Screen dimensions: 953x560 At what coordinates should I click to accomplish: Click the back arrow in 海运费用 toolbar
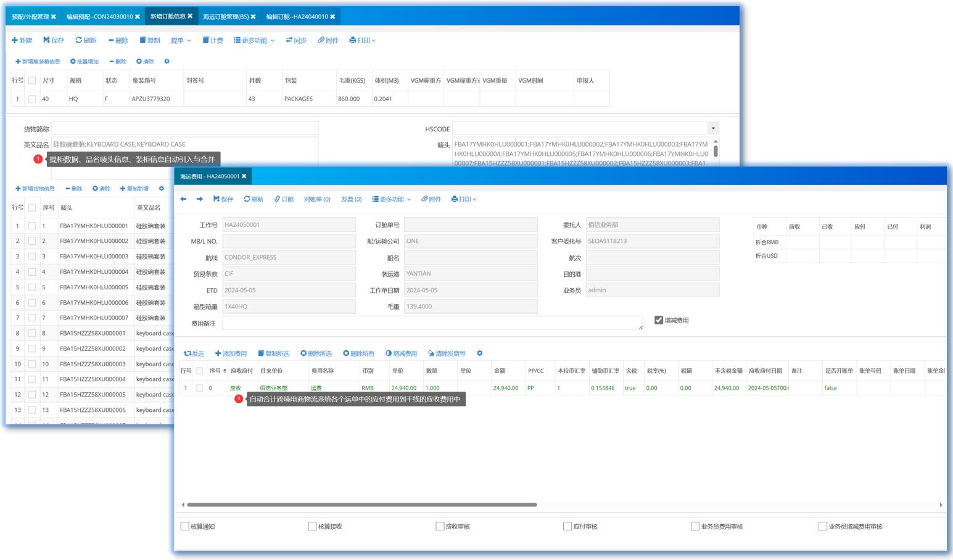click(183, 199)
